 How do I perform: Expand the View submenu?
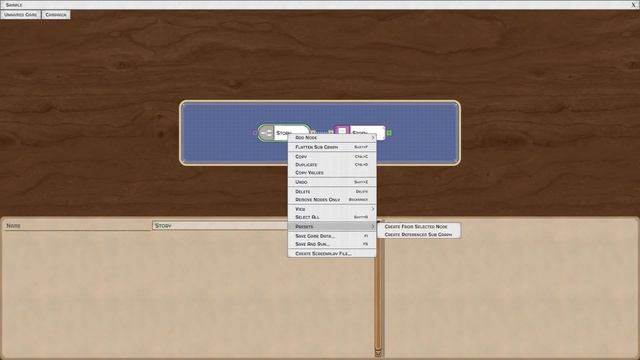tap(332, 209)
